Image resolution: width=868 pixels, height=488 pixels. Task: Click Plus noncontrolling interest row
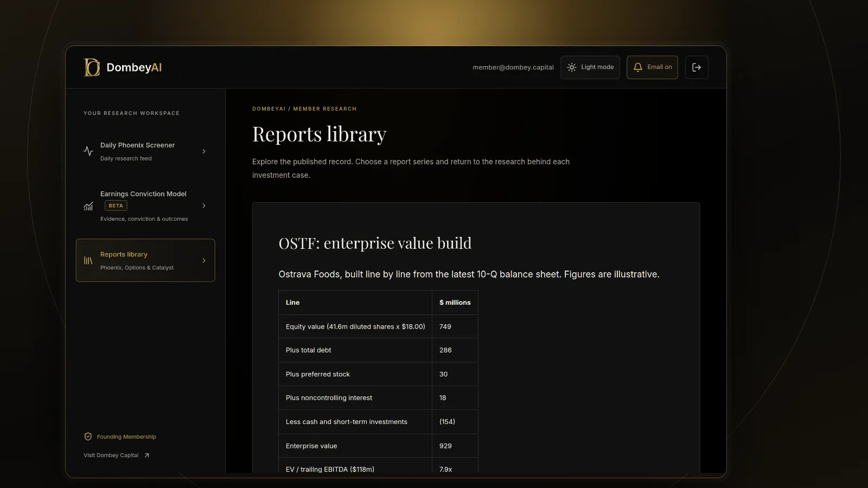pyautogui.click(x=378, y=398)
